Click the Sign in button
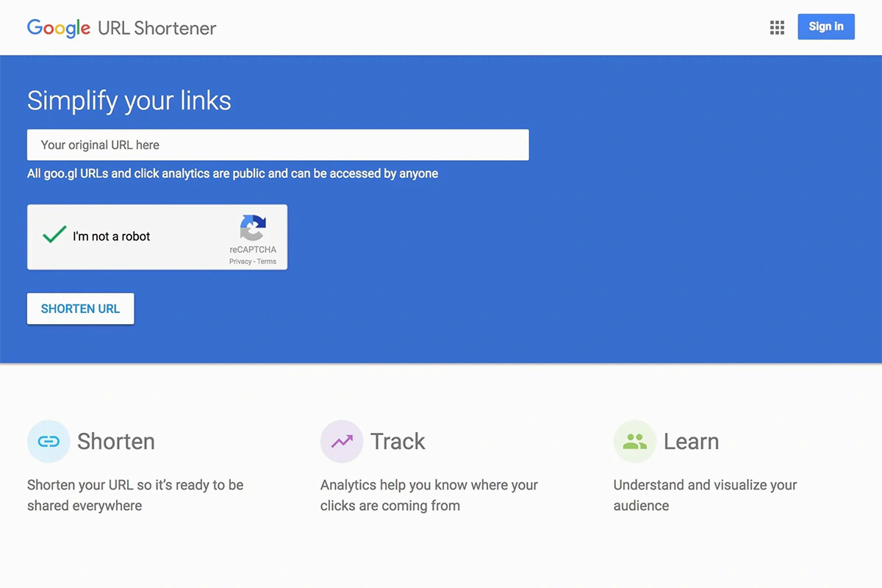 (826, 26)
